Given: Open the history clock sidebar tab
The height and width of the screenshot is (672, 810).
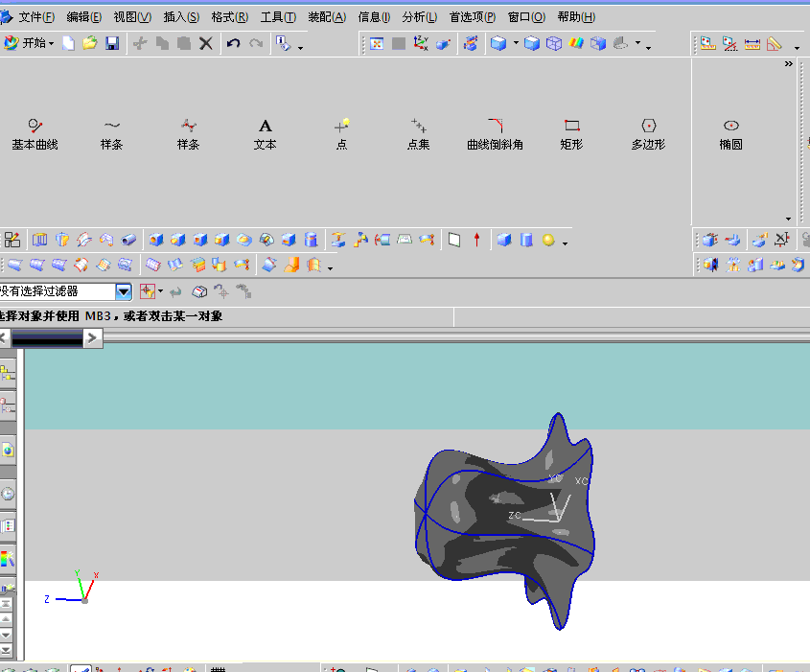Looking at the screenshot, I should (x=8, y=495).
